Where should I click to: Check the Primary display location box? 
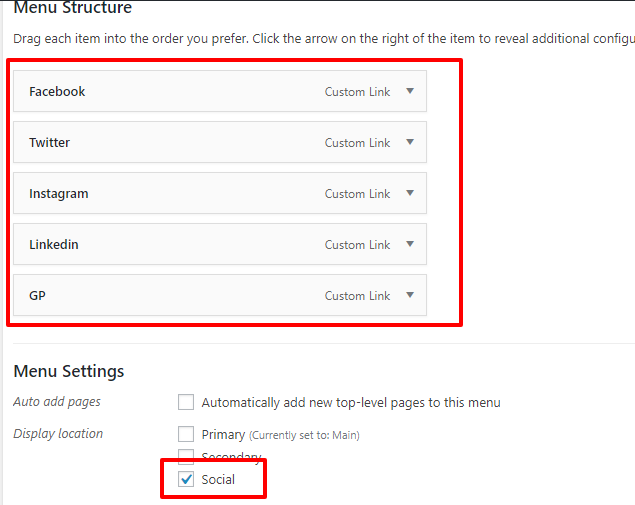point(186,434)
